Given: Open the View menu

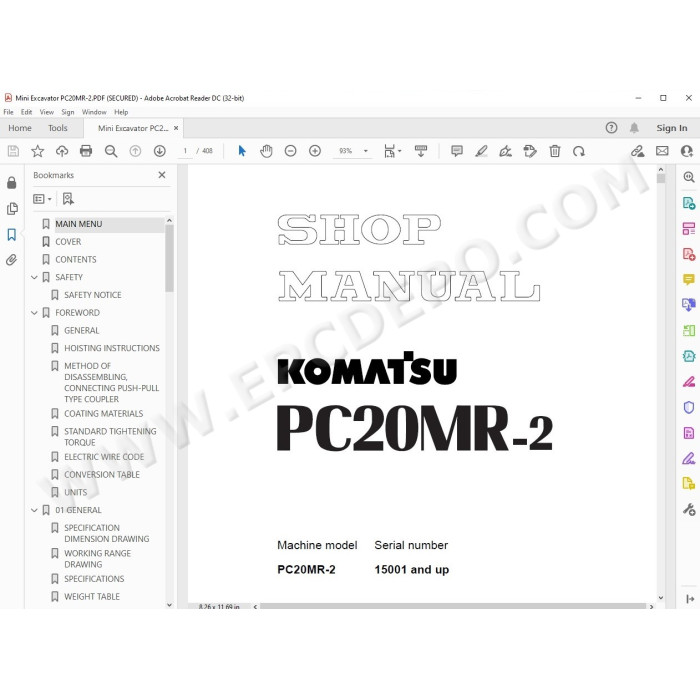Looking at the screenshot, I should click(x=46, y=112).
